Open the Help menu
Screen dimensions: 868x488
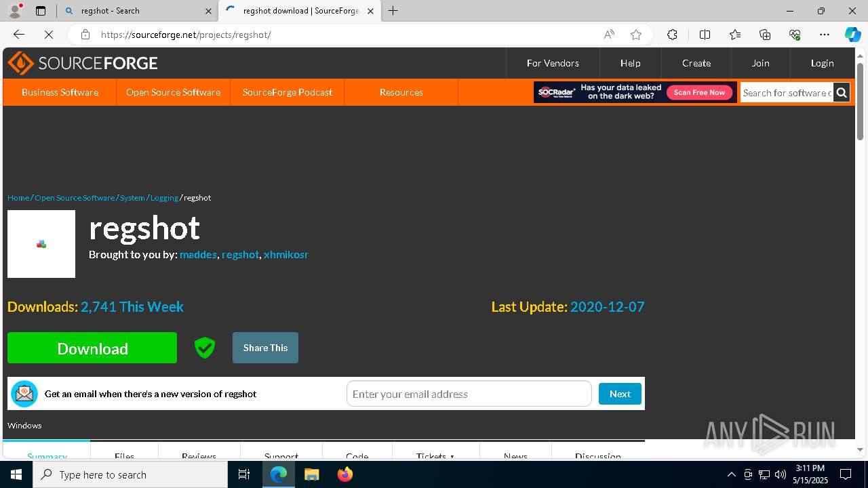[x=630, y=63]
